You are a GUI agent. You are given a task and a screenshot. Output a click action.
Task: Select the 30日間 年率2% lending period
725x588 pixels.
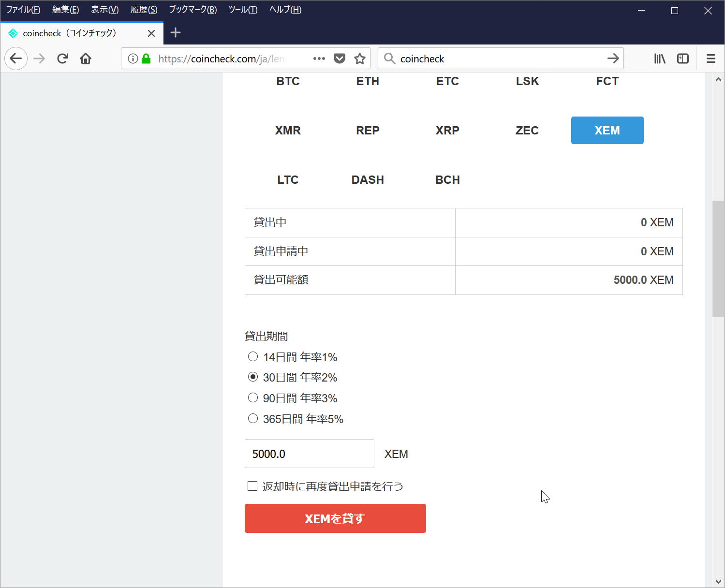[253, 377]
